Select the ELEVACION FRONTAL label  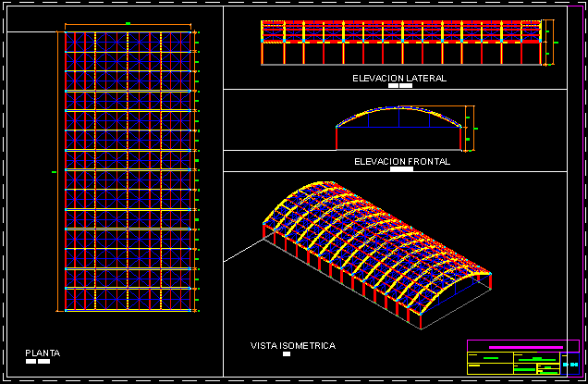tap(402, 162)
